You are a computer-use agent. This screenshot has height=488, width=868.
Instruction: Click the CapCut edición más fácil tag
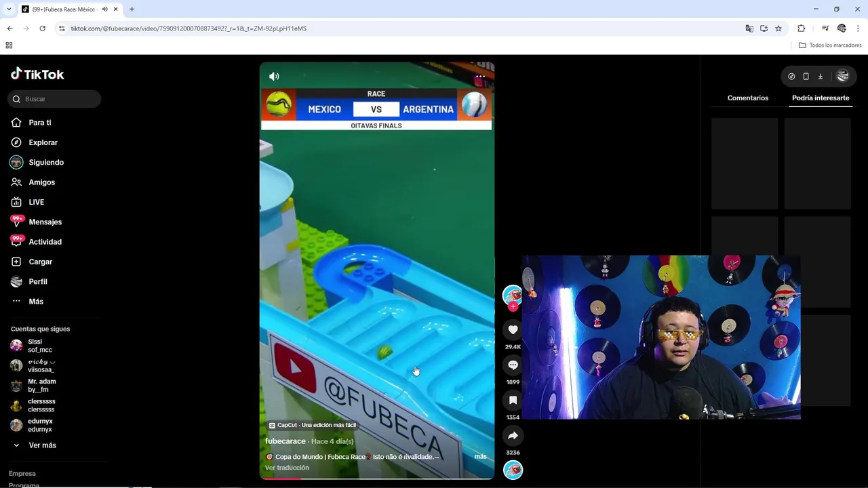click(313, 425)
